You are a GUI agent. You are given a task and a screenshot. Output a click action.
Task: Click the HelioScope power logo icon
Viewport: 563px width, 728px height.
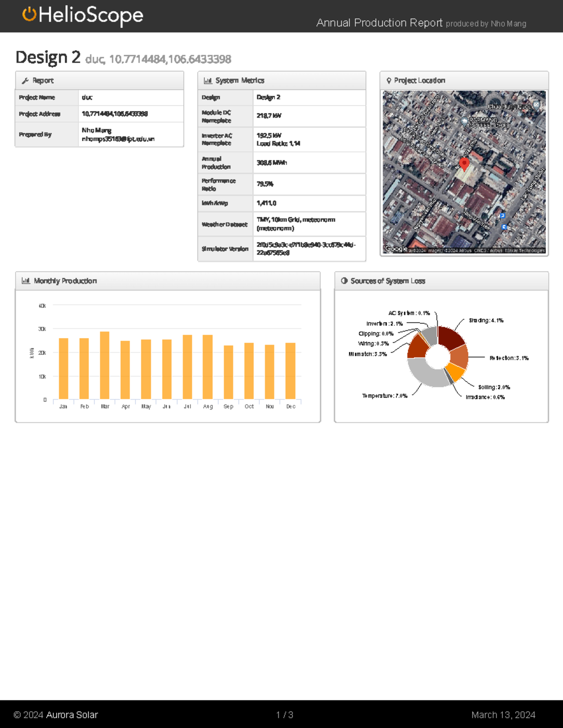29,15
